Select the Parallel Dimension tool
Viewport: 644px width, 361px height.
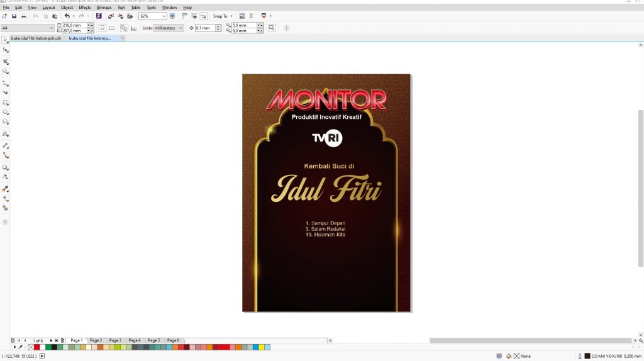pyautogui.click(x=5, y=145)
